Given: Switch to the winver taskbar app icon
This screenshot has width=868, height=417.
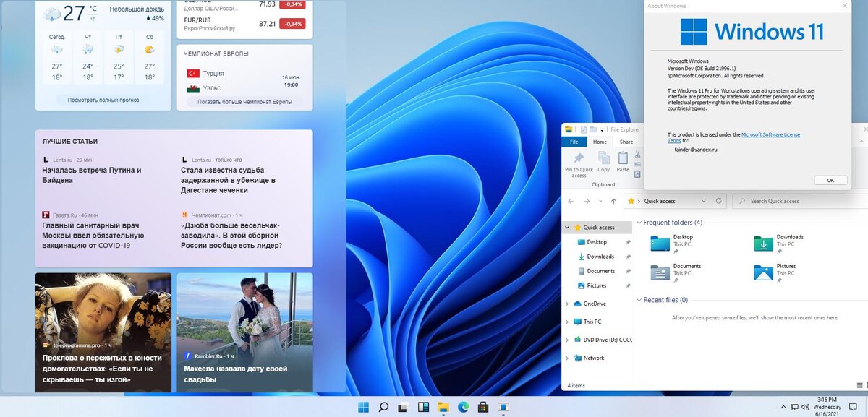Looking at the screenshot, I should [x=503, y=407].
